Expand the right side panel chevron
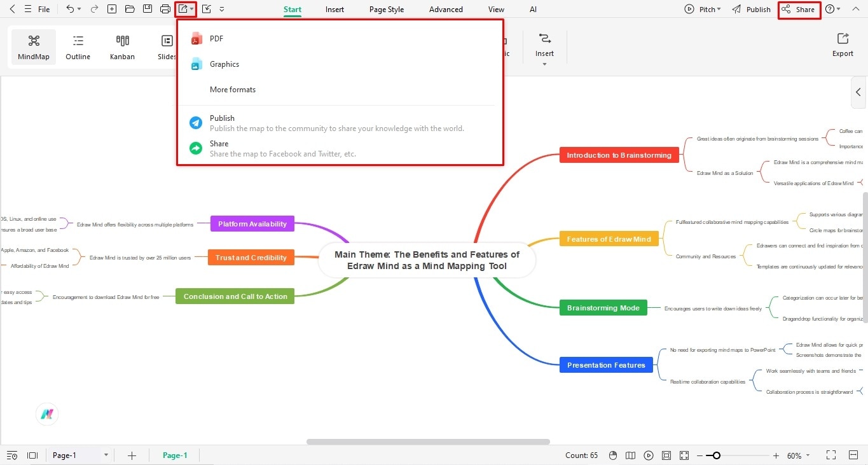Viewport: 868px width, 465px height. (x=858, y=92)
